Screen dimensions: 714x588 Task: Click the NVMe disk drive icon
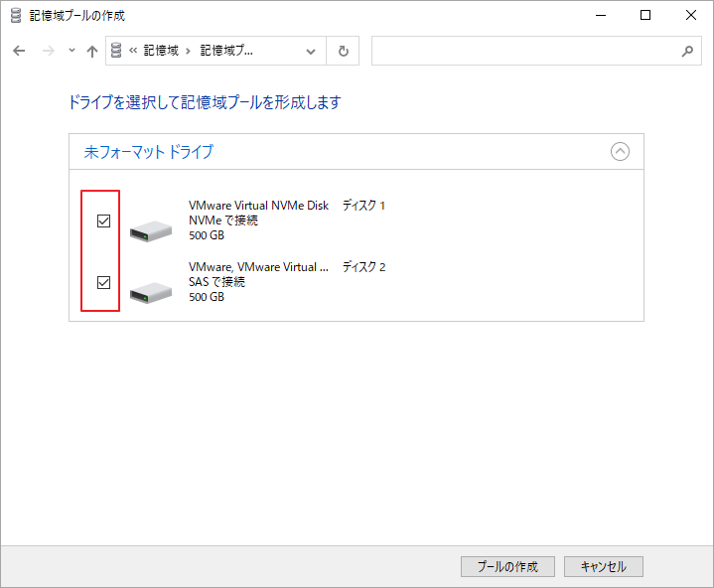[x=151, y=230]
